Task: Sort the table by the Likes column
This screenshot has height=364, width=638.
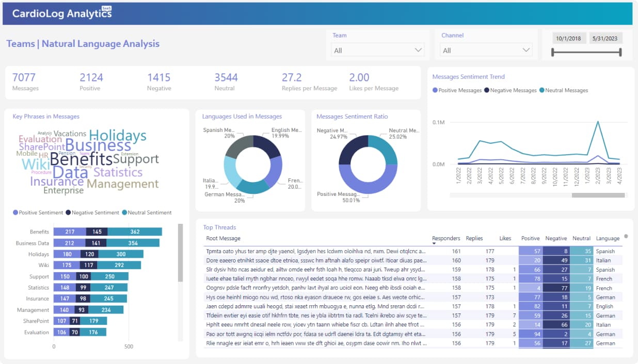Action: 505,238
